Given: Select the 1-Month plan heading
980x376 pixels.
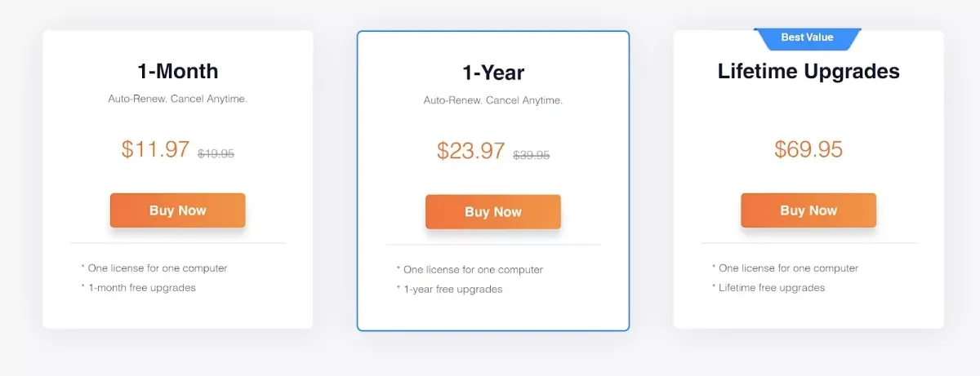Looking at the screenshot, I should [x=177, y=71].
